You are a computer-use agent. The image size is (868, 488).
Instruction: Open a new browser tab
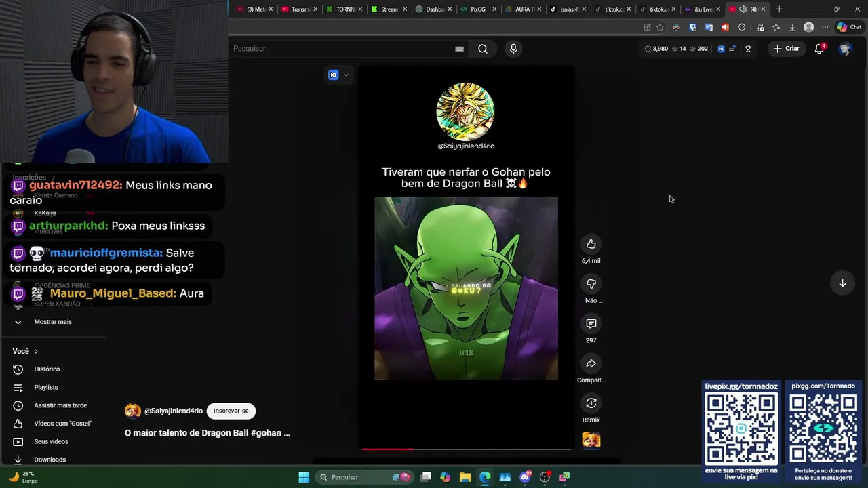[x=779, y=9]
